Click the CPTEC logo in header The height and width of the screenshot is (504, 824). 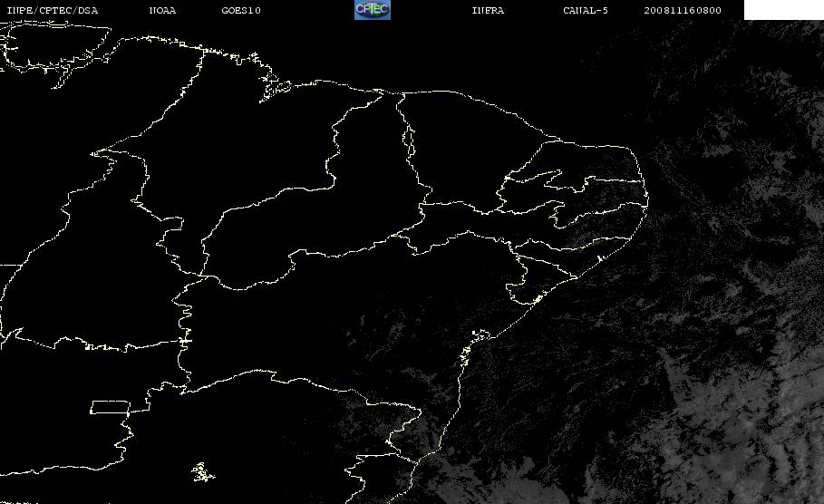(373, 9)
